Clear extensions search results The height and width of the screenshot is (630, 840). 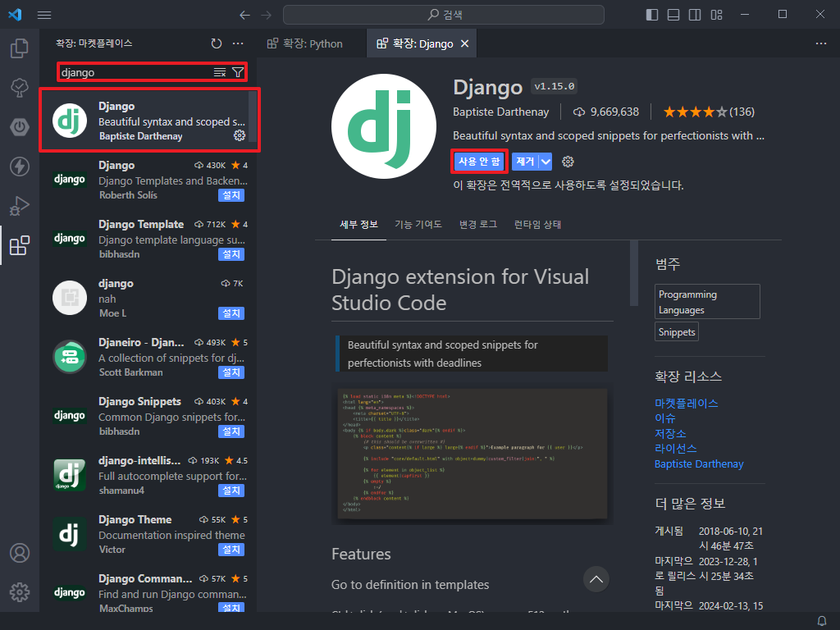click(220, 72)
